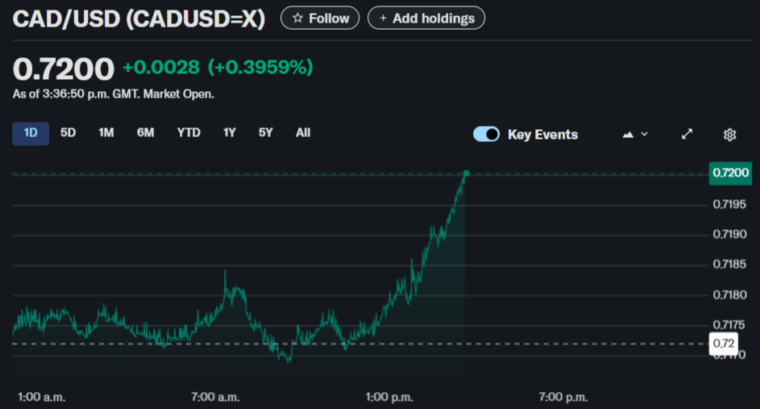
Task: Click the +0.0028 (+0.3959%) change text
Action: pos(217,68)
